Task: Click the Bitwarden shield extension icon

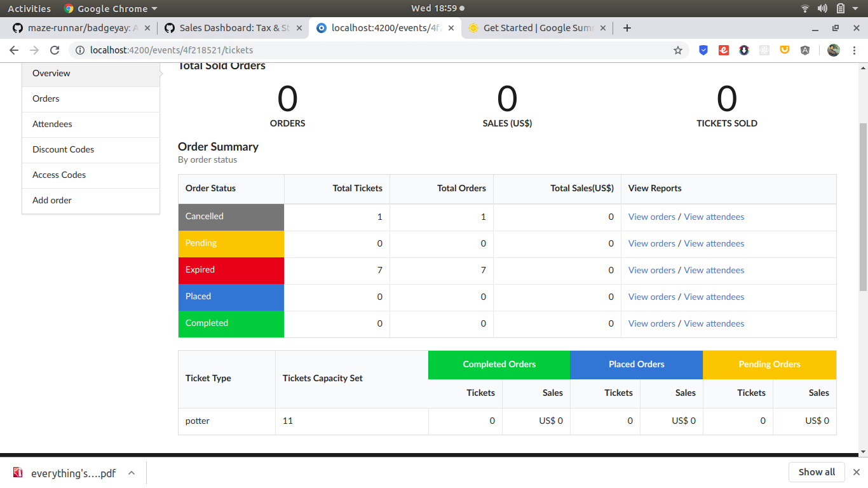Action: coord(703,50)
